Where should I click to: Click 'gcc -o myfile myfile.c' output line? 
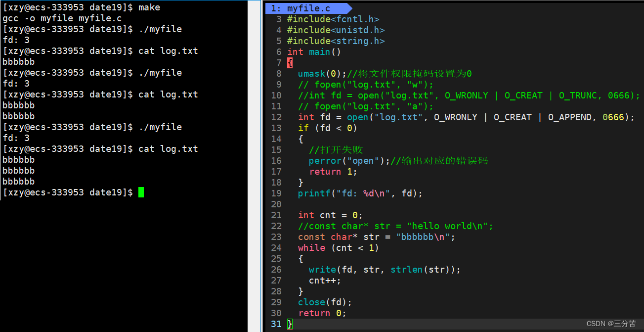click(x=62, y=18)
